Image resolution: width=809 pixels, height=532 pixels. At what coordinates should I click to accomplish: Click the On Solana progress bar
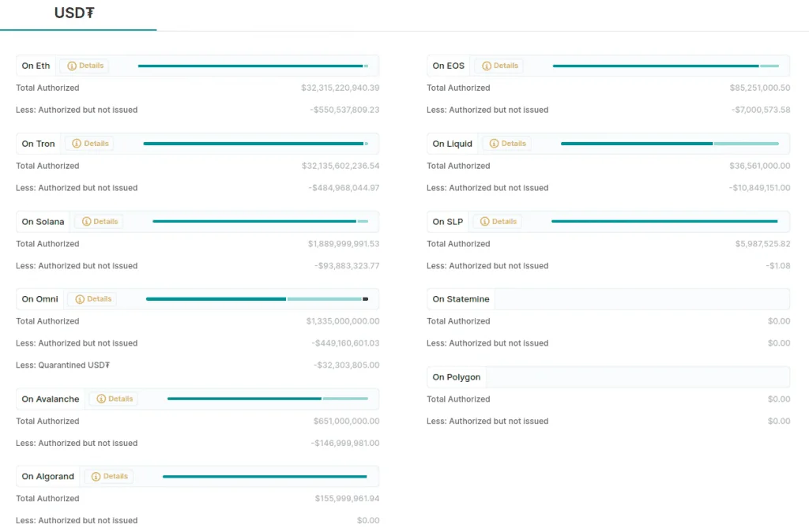260,222
